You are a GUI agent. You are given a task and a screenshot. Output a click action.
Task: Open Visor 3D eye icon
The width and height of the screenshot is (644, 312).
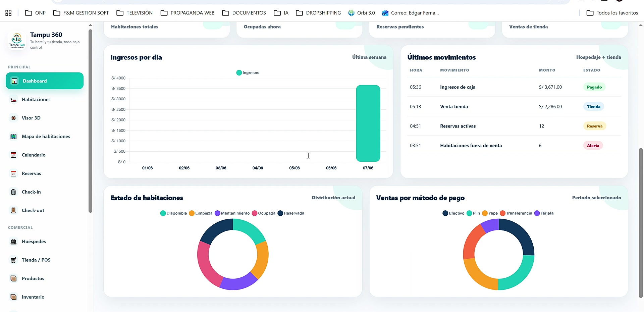pos(13,118)
